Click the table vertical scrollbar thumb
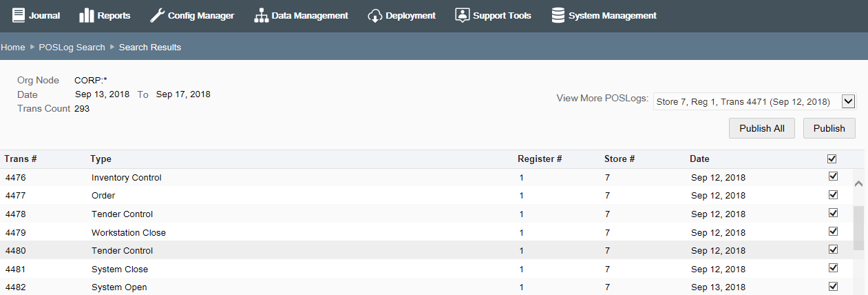This screenshot has width=868, height=295. pos(858,228)
